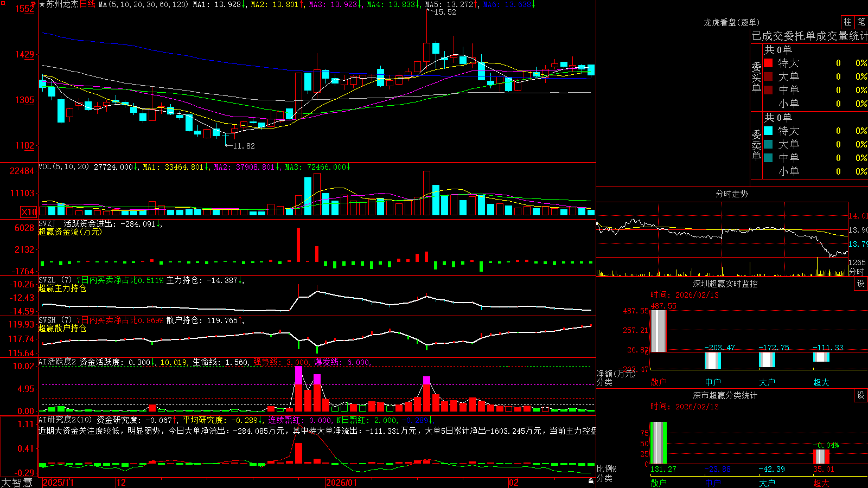Viewport: 868px width, 488px height.
Task: Click the lock icon on the timeline bar
Action: tap(591, 481)
